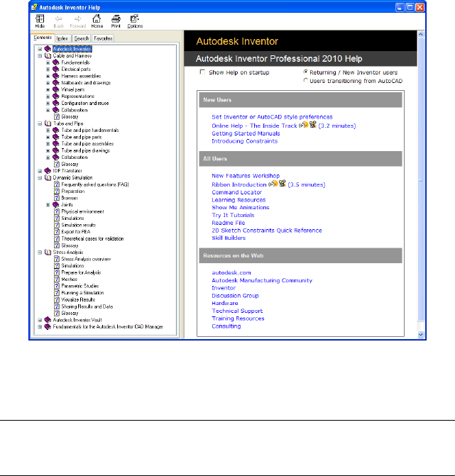Collapse the Dynamic Simulation node
Image resolution: width=455 pixels, height=476 pixels.
point(40,177)
